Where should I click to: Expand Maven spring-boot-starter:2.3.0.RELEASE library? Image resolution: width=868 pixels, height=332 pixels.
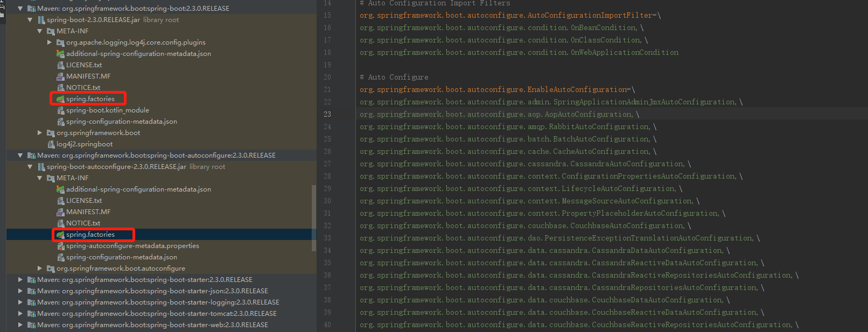20,280
